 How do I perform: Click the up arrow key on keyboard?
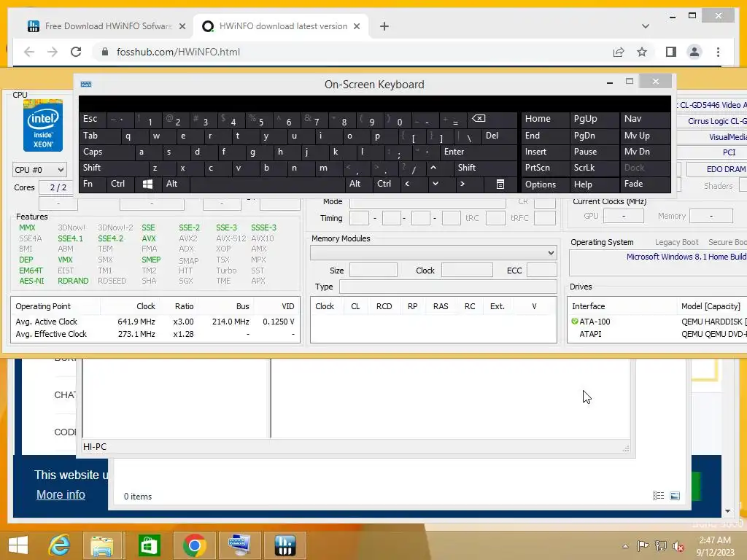(x=433, y=168)
